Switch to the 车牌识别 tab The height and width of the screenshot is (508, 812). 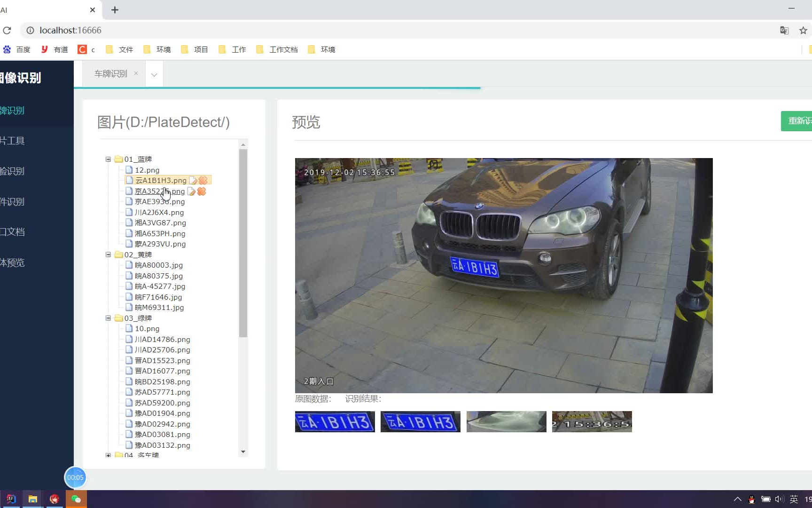pyautogui.click(x=111, y=74)
